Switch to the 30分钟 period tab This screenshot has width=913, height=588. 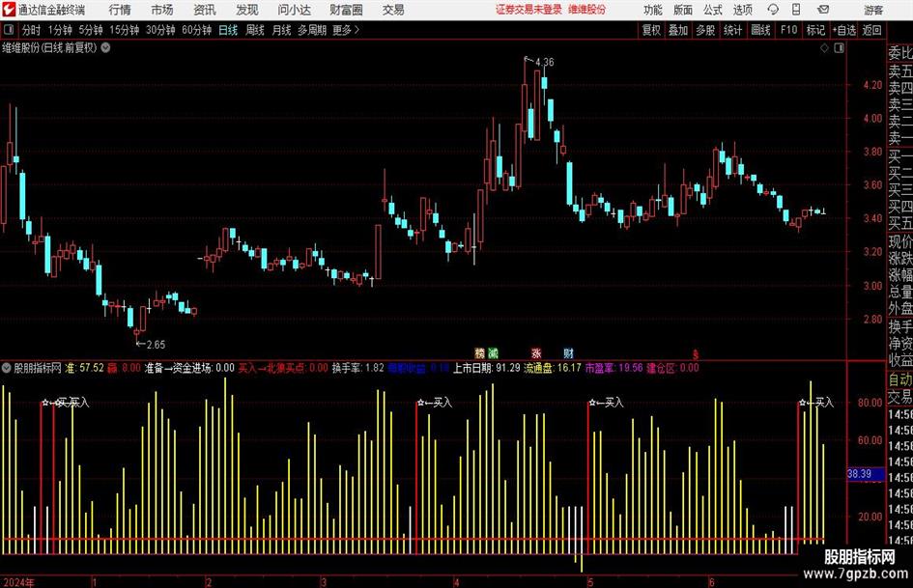(160, 30)
